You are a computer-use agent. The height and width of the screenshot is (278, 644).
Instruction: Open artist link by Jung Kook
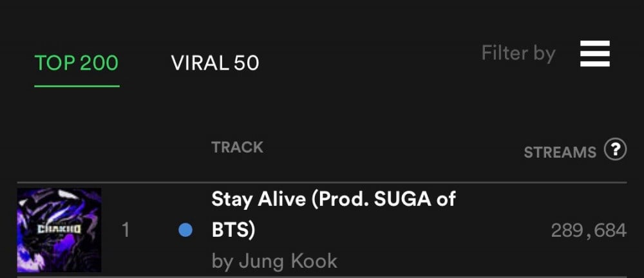274,261
